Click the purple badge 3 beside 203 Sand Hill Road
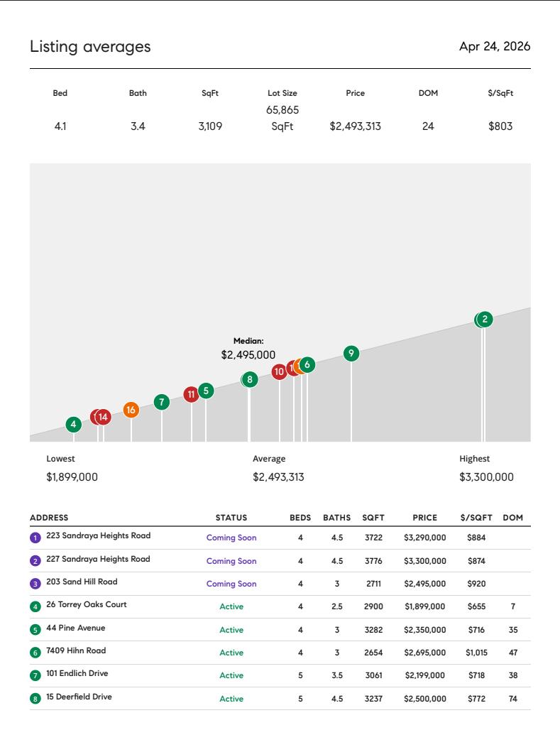The image size is (560, 730). (35, 584)
